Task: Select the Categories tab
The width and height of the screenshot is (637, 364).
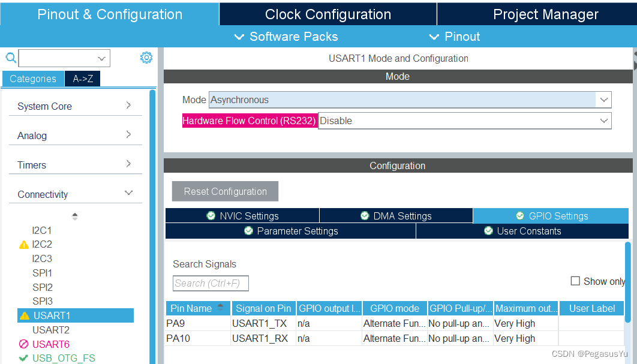Action: 33,79
